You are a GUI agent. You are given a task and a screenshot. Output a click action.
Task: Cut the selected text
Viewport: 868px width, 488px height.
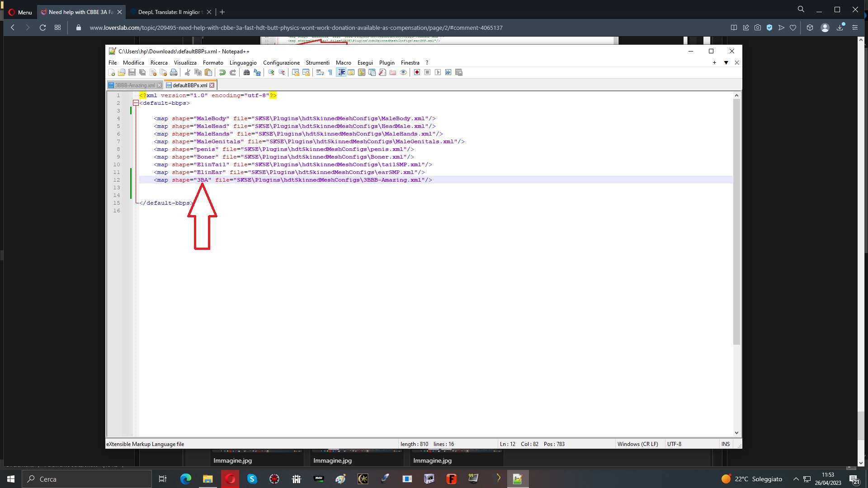tap(188, 72)
